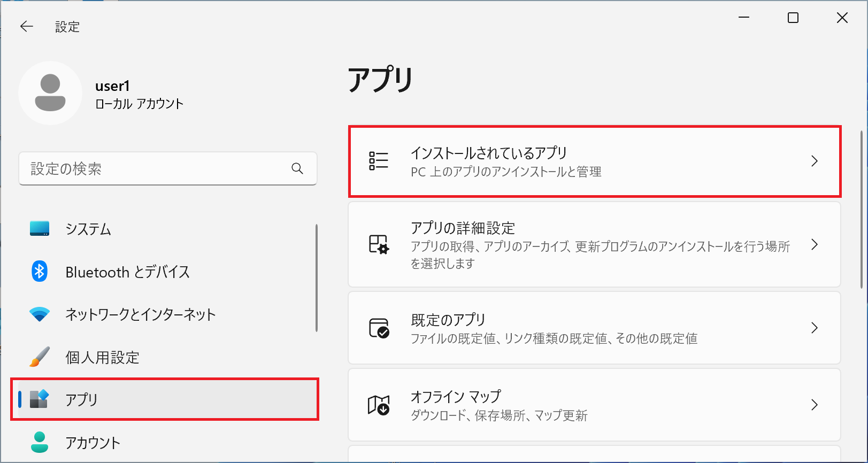Open インストールされているアプリ page
The image size is (868, 463).
pyautogui.click(x=595, y=161)
